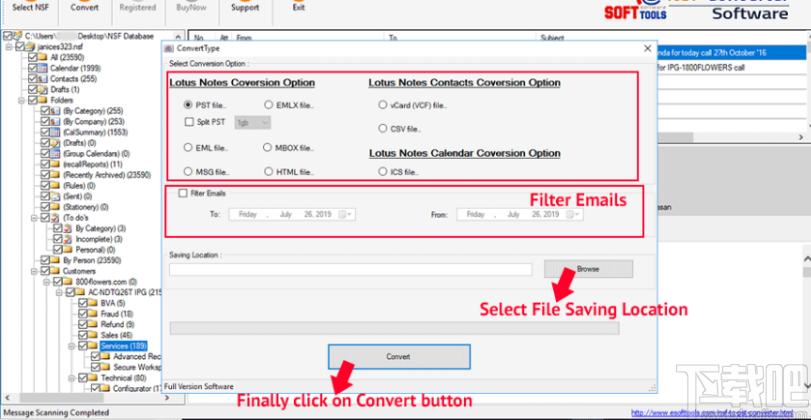Select the MSG file radio option
The width and height of the screenshot is (811, 420).
coord(188,171)
